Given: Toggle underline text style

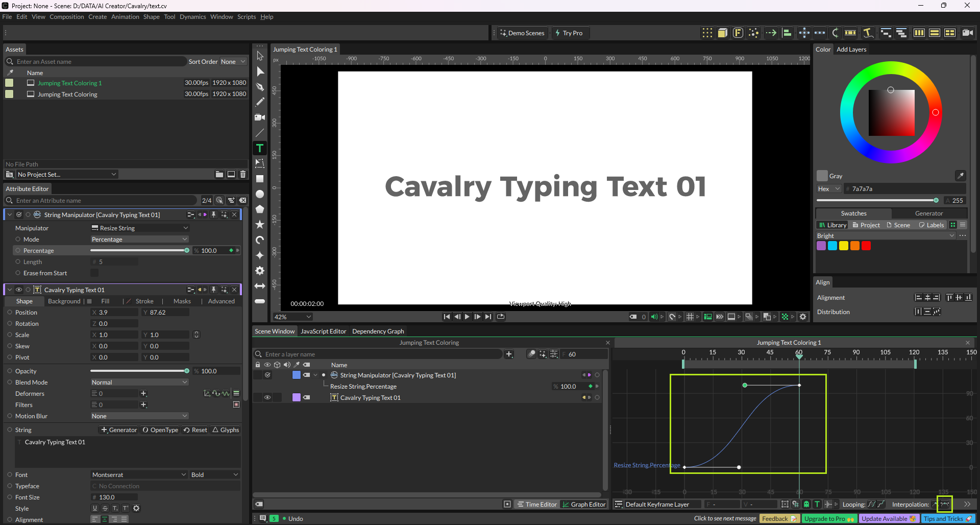Looking at the screenshot, I should pos(95,508).
